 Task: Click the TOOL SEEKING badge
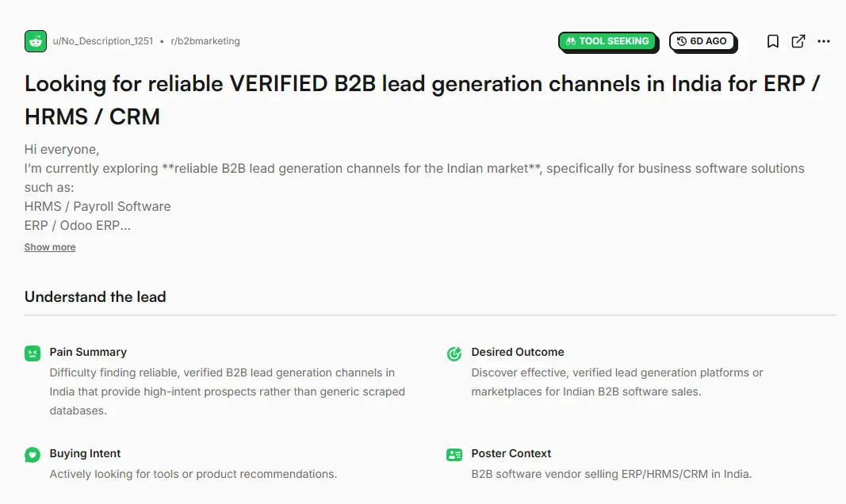tap(607, 41)
